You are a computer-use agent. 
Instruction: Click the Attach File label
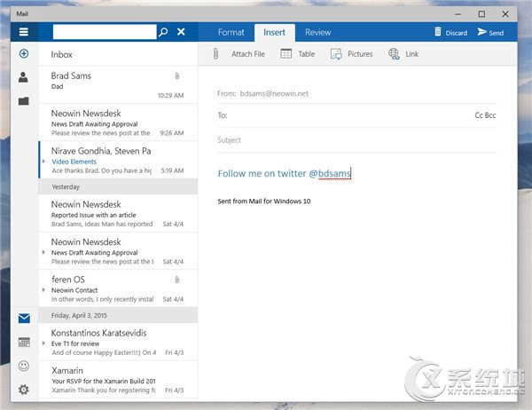[248, 54]
